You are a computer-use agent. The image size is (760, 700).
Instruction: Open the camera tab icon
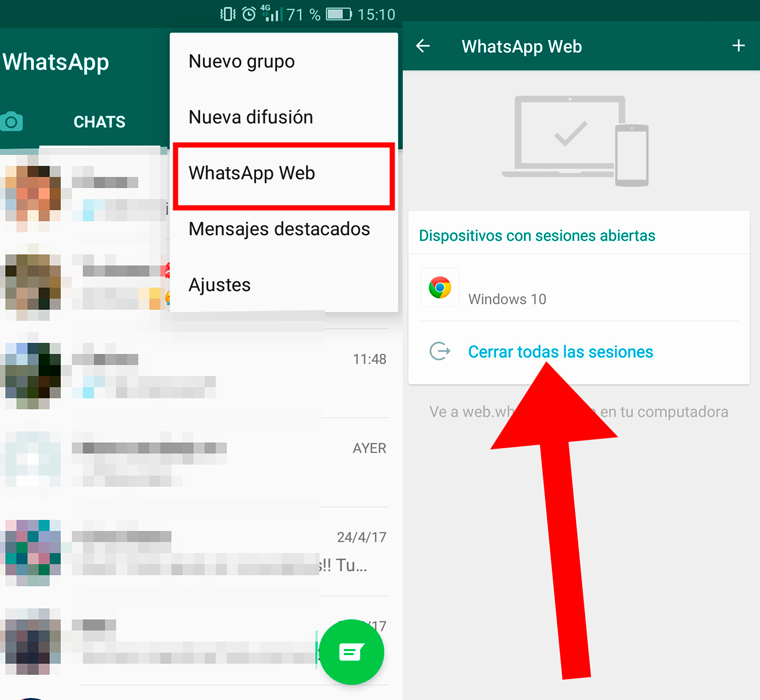[x=11, y=122]
